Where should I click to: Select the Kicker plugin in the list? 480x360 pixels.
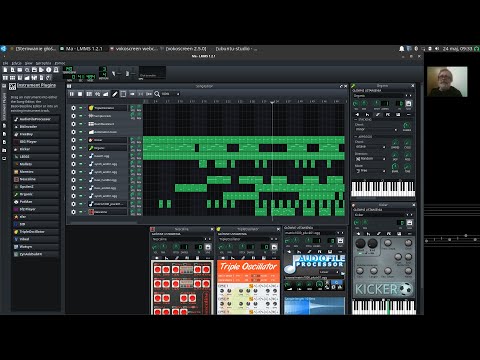36,149
